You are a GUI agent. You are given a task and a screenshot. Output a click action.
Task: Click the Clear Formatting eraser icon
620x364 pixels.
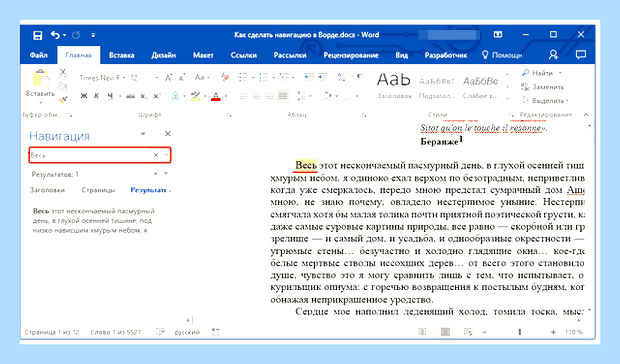pos(225,77)
